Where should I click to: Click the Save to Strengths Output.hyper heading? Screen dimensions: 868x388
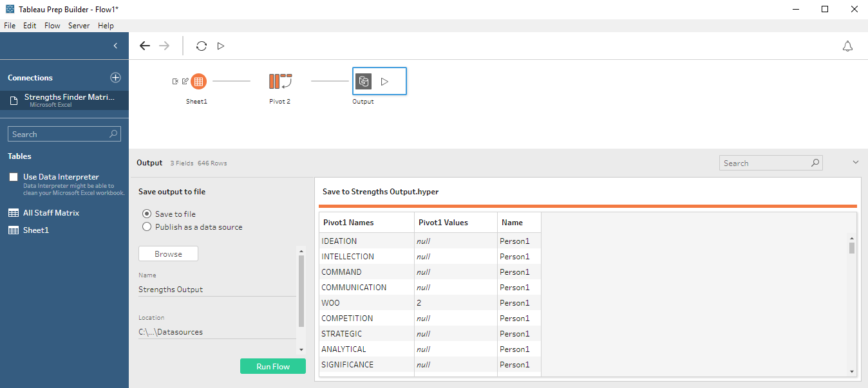point(381,192)
